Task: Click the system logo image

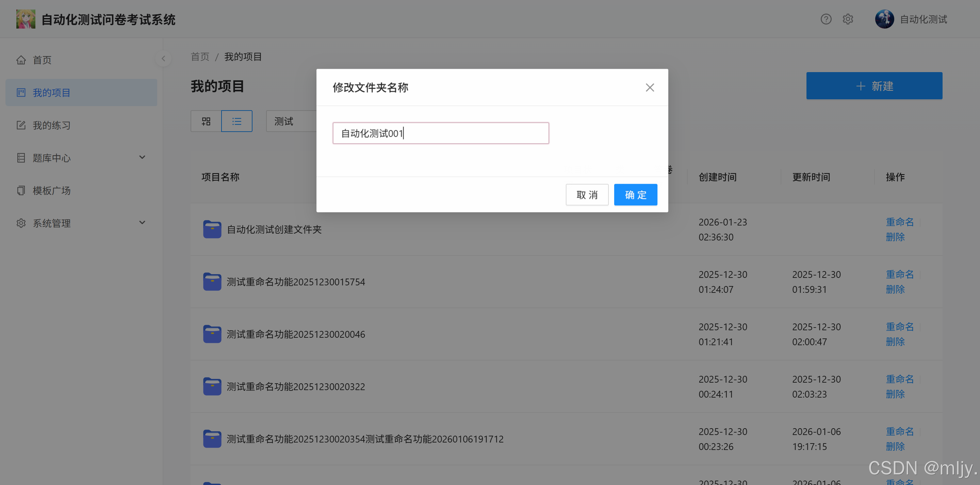Action: tap(26, 19)
